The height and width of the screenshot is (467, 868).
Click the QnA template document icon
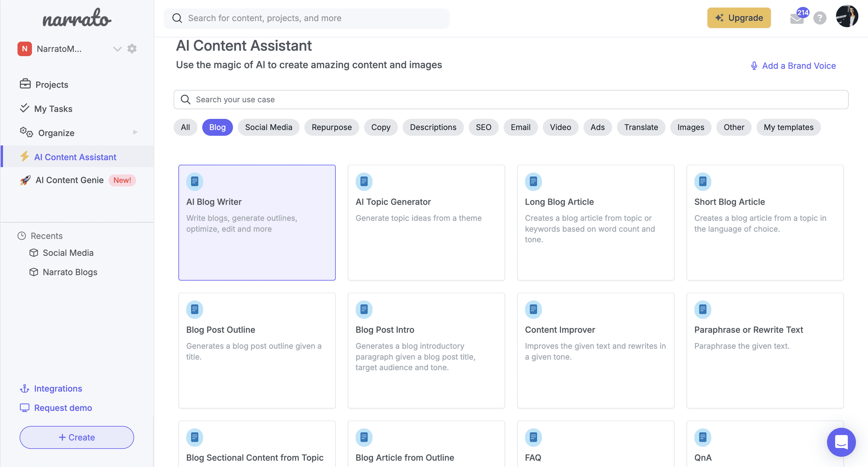(x=703, y=437)
